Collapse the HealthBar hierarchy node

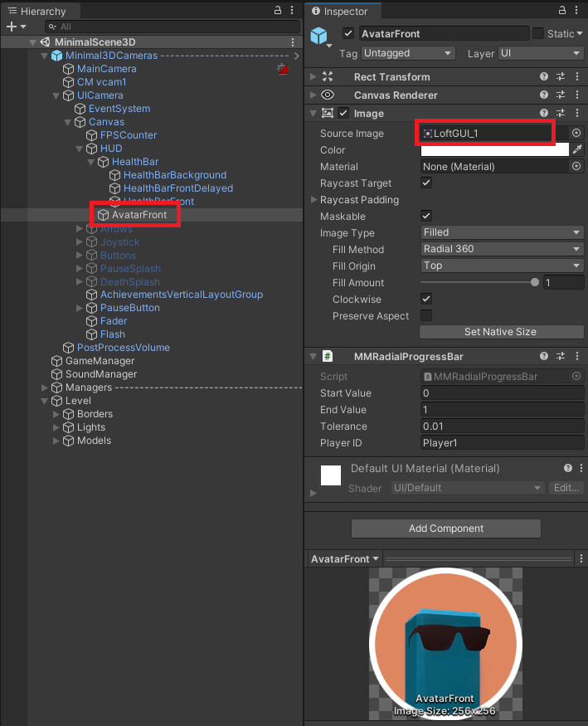point(90,162)
